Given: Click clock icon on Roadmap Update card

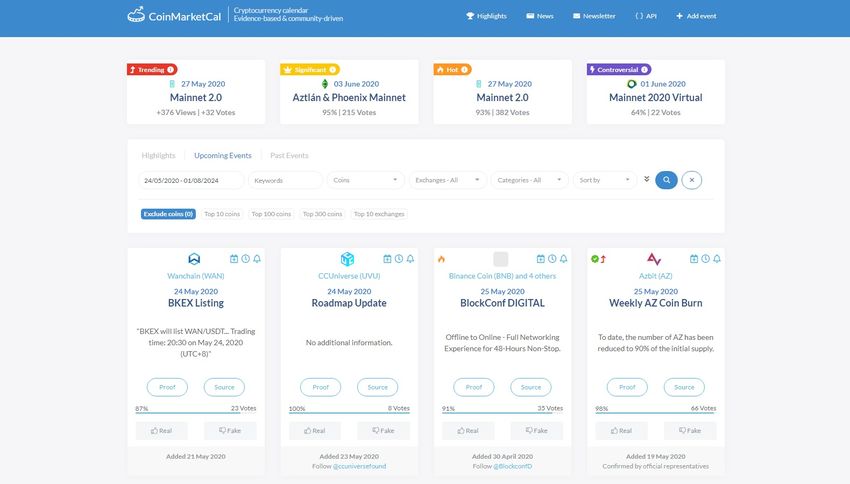Looking at the screenshot, I should [399, 259].
